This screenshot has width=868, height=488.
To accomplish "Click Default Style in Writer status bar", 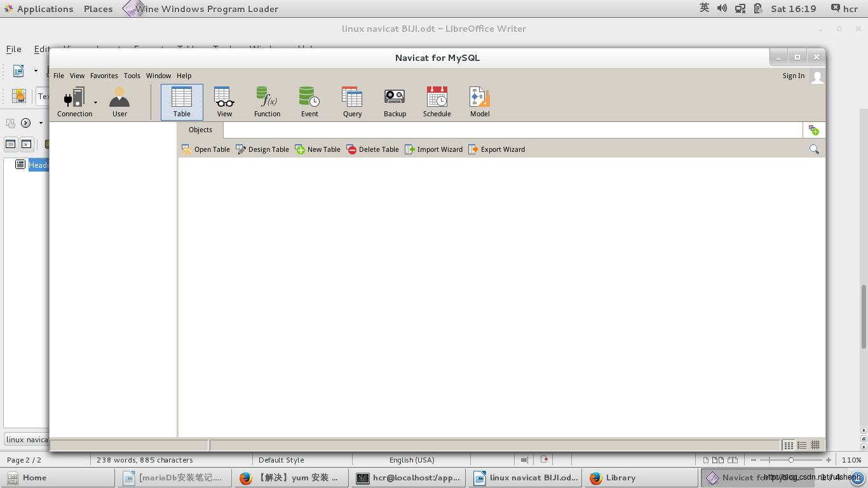I will [281, 460].
